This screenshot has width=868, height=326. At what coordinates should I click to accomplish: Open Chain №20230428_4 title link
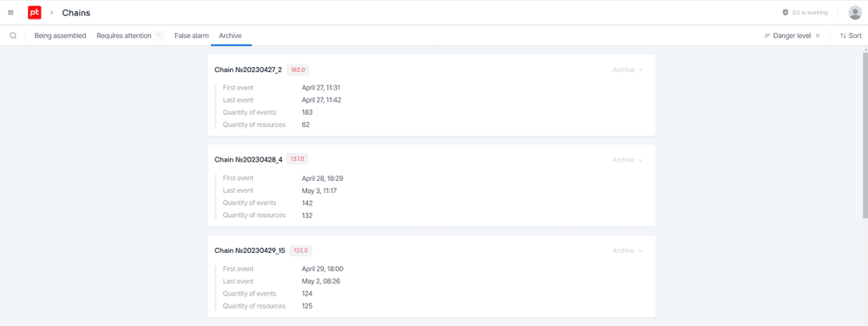pyautogui.click(x=248, y=160)
